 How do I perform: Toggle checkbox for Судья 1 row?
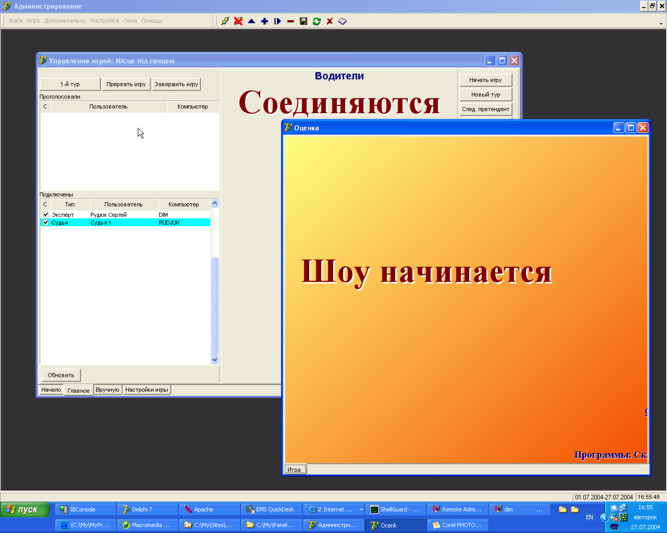[x=45, y=223]
